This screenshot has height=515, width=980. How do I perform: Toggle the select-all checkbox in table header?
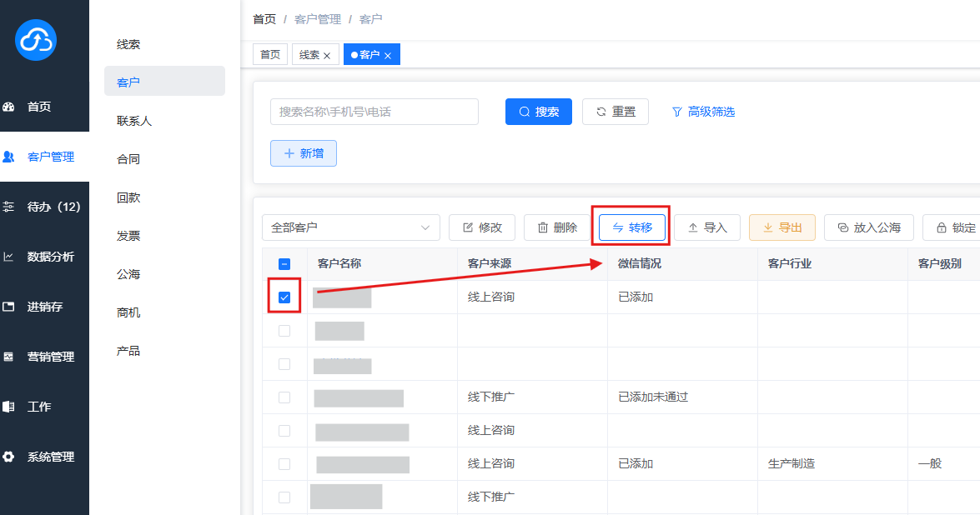tap(284, 264)
